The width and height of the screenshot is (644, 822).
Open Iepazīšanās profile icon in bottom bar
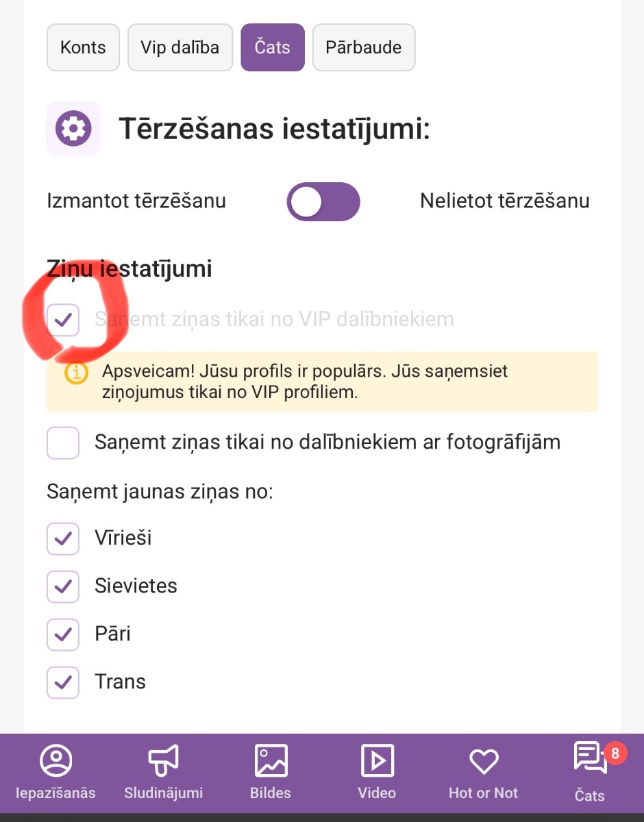(57, 760)
